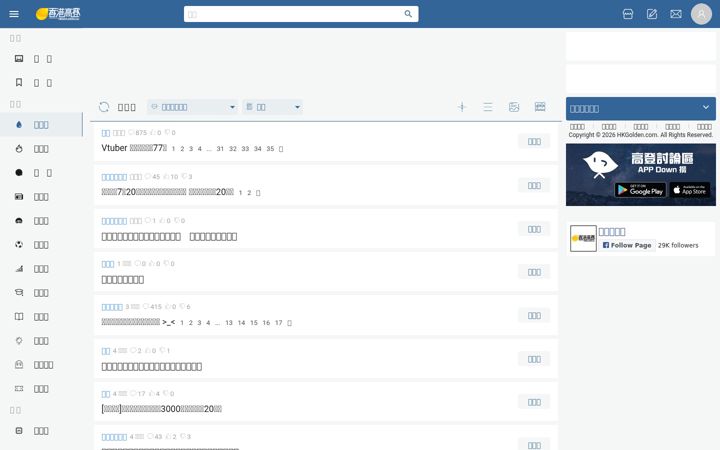Open page 13 of the >_< thread
This screenshot has height=450, width=720.
pos(229,323)
